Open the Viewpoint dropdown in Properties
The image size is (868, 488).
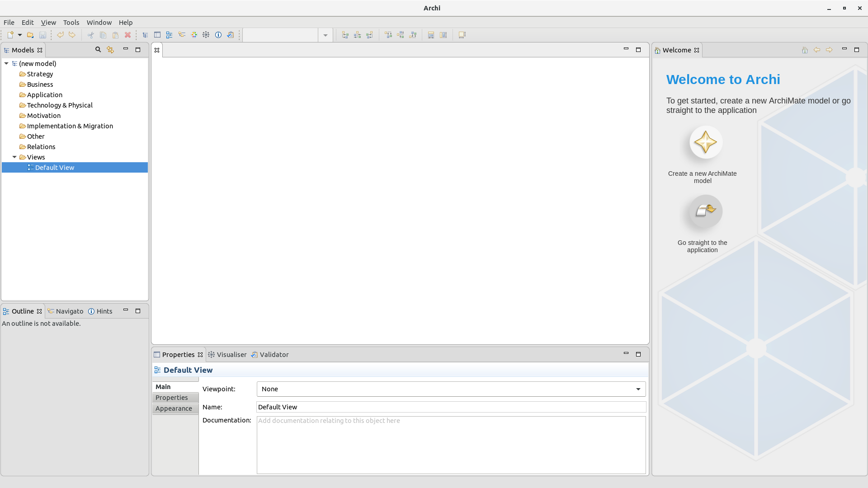point(638,389)
